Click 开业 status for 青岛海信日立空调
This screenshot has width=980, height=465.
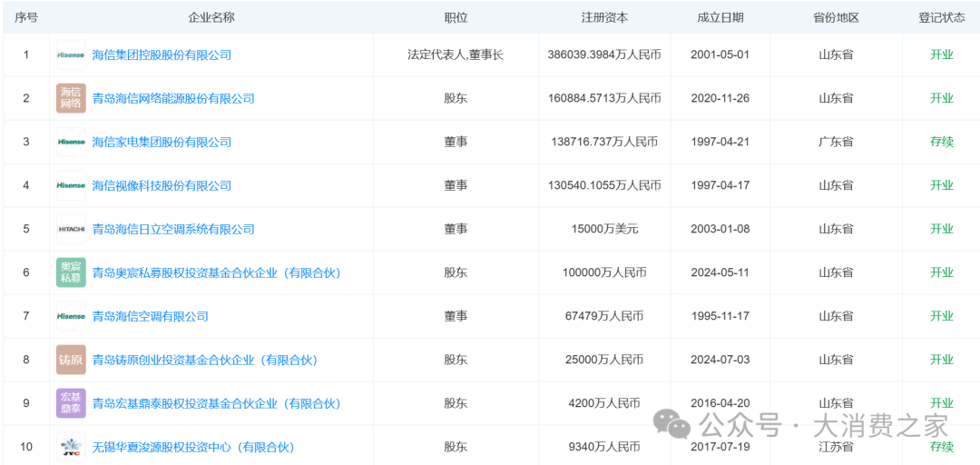941,229
